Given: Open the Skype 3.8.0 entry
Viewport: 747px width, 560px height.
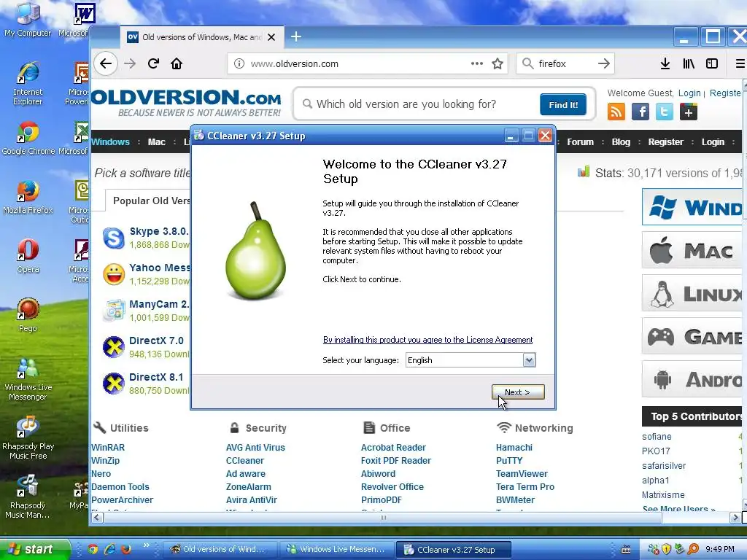Looking at the screenshot, I should (159, 231).
